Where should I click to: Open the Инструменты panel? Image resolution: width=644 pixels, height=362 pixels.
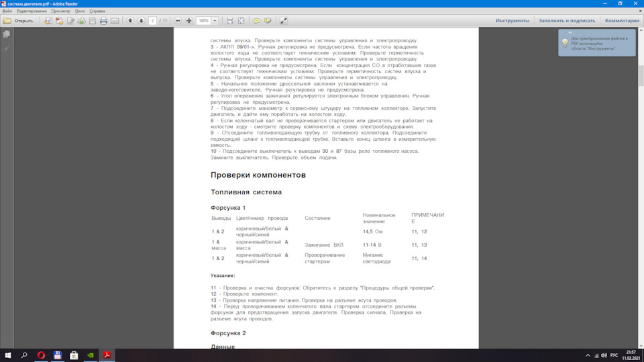pos(512,21)
